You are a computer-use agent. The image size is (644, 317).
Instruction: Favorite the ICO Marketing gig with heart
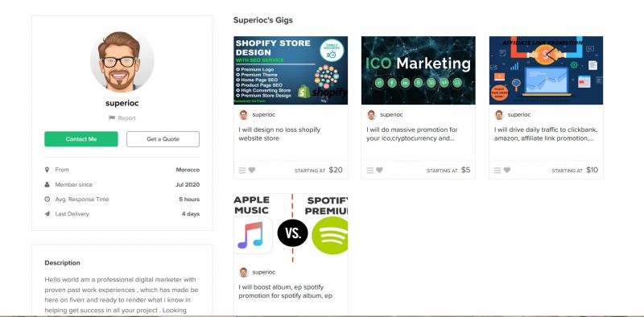[379, 170]
